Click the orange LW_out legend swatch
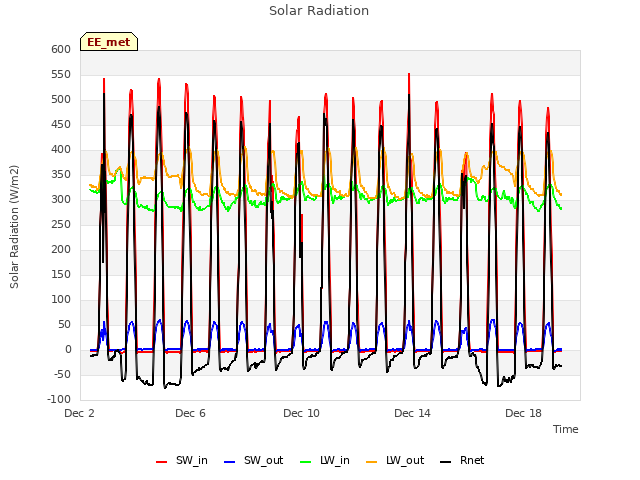Viewport: 640px width, 480px height. [371, 462]
